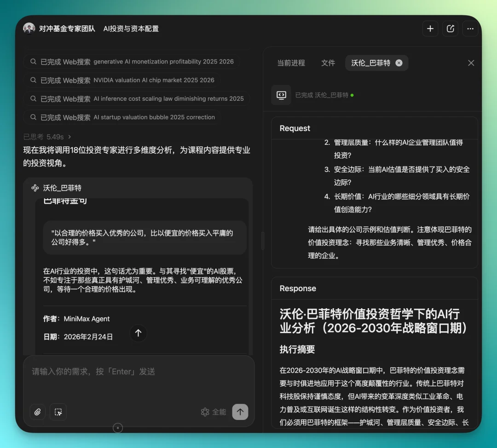
Task: Click the vertical scrollbar beside the Buffett card
Action: click(262, 241)
